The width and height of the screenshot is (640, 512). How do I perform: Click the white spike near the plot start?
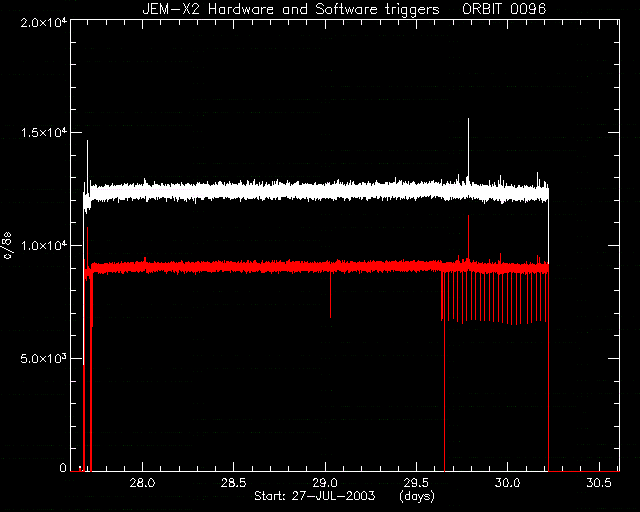(87, 161)
